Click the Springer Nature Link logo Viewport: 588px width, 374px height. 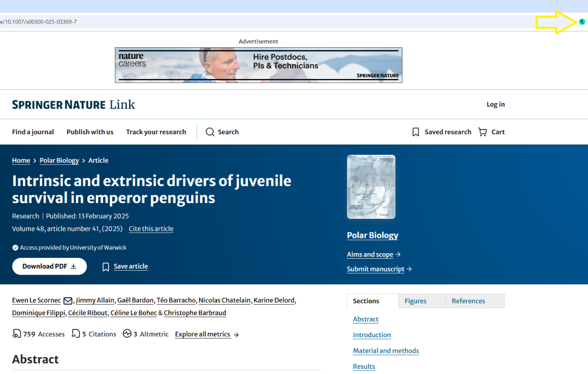[x=73, y=104]
